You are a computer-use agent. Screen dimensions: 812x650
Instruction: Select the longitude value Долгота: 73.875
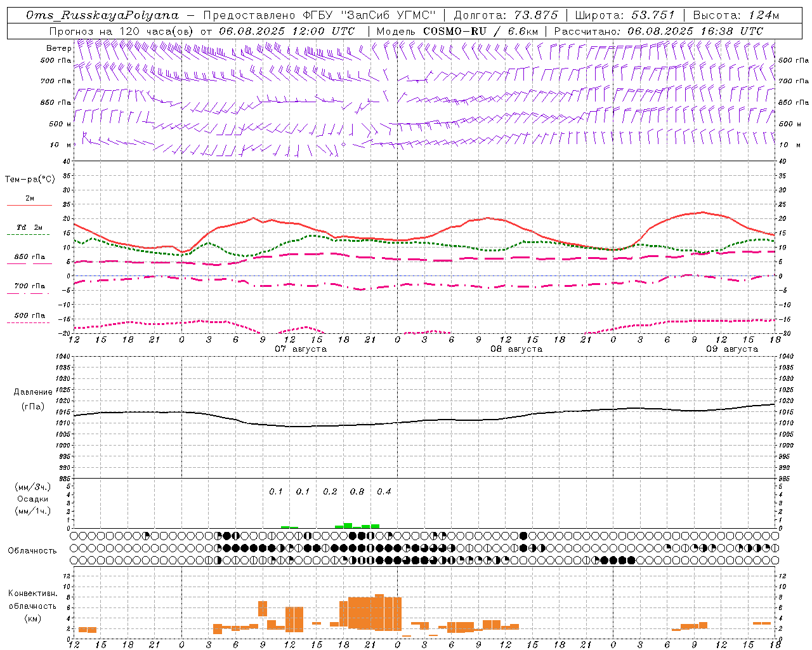[506, 15]
